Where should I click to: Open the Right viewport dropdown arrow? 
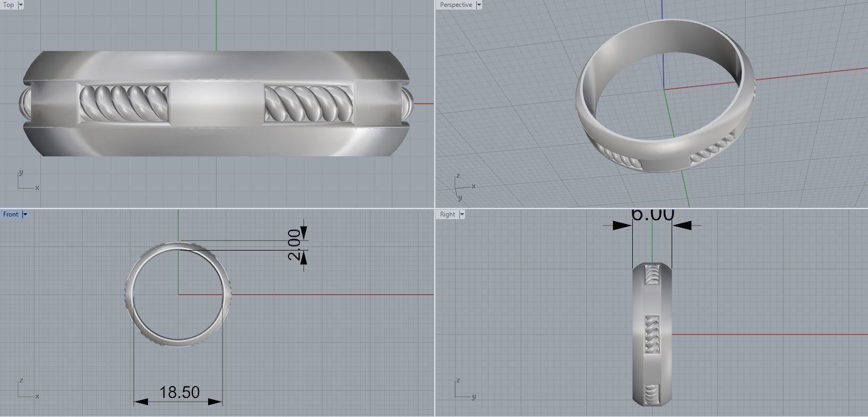click(x=461, y=214)
